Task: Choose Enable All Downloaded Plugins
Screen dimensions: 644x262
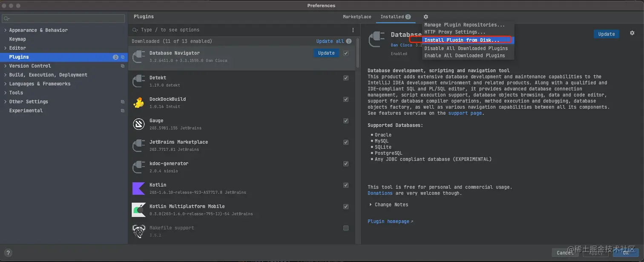Action: pos(468,56)
